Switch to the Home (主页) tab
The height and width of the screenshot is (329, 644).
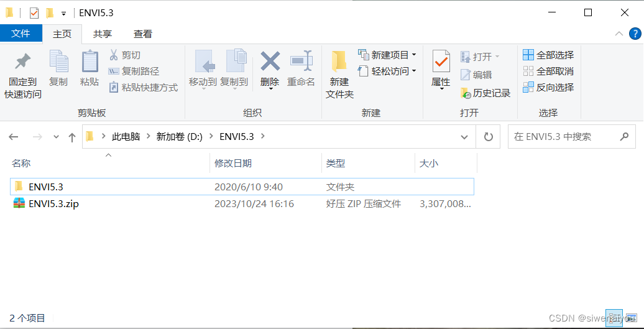[62, 34]
